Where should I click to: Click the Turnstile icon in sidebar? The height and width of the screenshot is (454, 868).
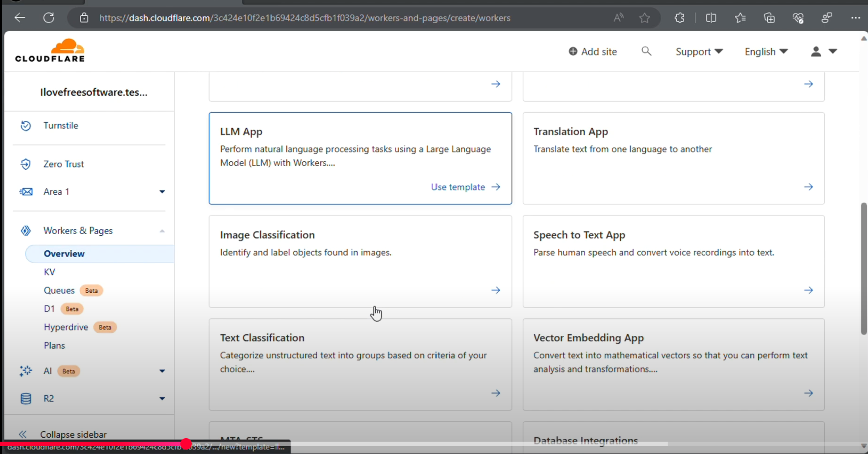(26, 126)
